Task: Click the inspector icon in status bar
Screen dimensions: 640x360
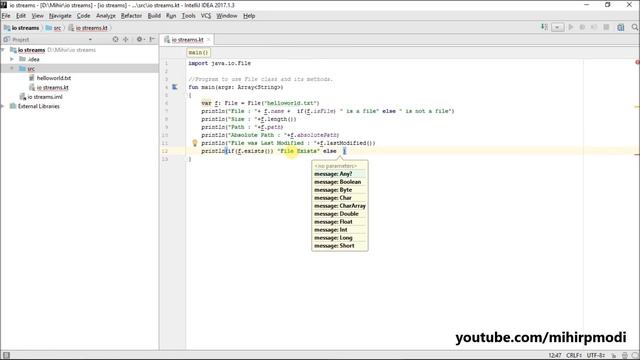Action: [x=624, y=356]
